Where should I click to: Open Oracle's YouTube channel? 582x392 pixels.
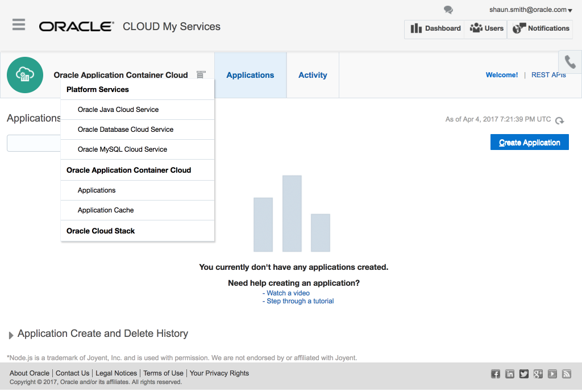click(x=552, y=374)
